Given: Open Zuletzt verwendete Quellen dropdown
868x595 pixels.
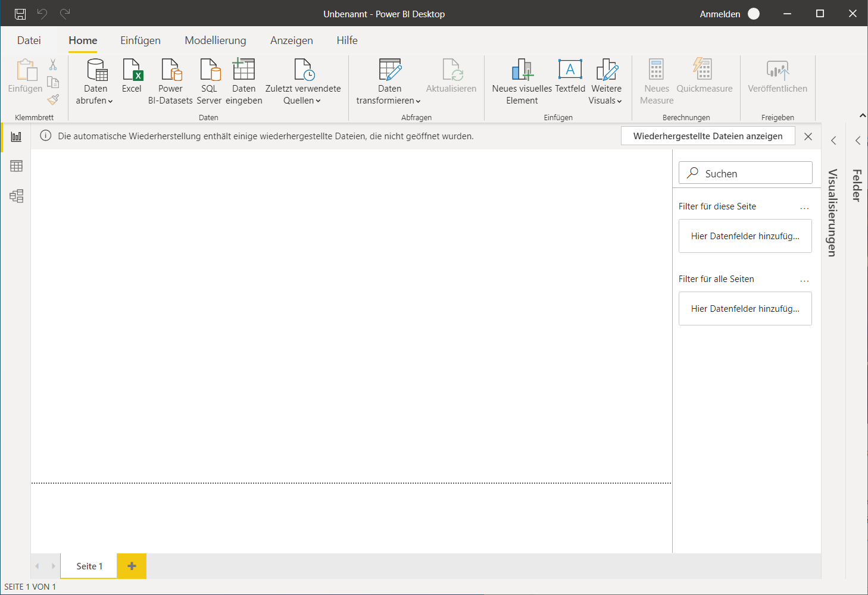Looking at the screenshot, I should (303, 82).
